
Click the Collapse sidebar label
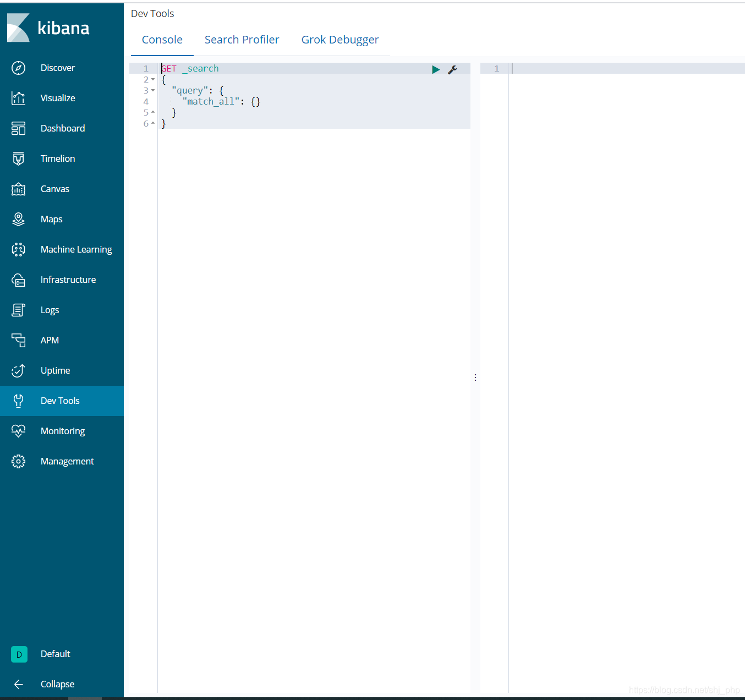[58, 684]
